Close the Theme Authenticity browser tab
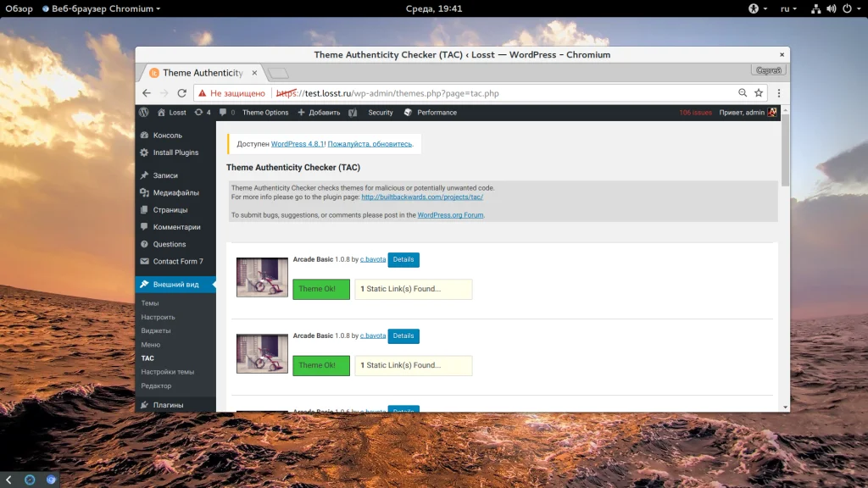 254,73
